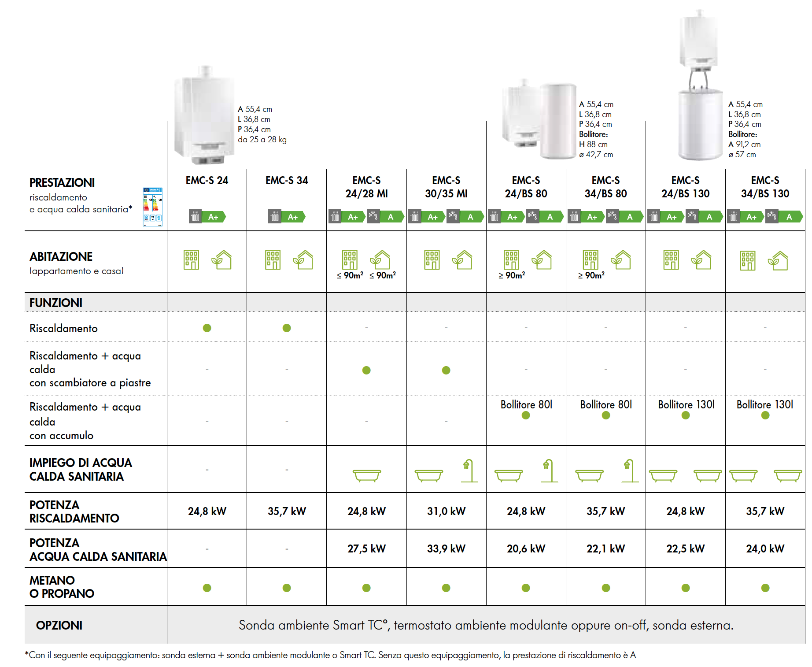Click the house icon in EMC-S 34/BS 130 column

tap(778, 260)
